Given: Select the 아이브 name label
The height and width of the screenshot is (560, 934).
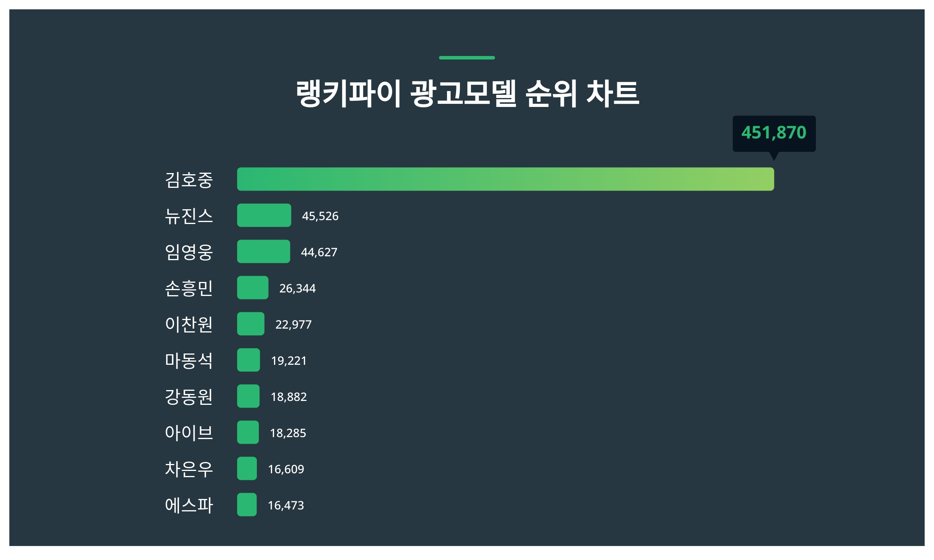Looking at the screenshot, I should [189, 433].
